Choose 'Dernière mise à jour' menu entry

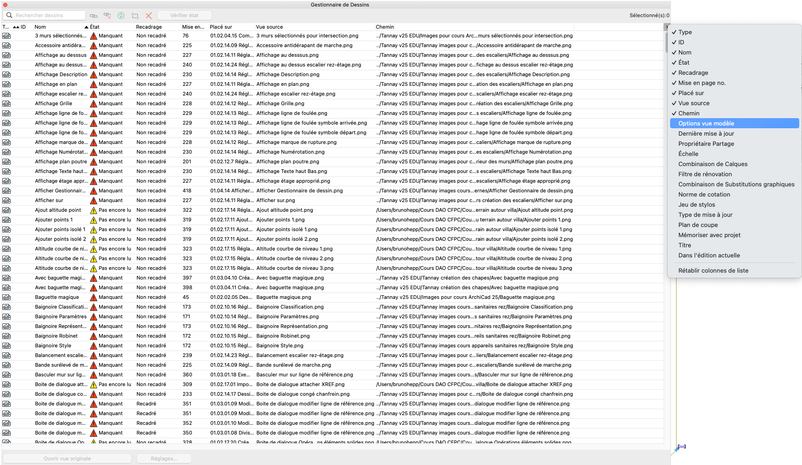[x=734, y=134]
